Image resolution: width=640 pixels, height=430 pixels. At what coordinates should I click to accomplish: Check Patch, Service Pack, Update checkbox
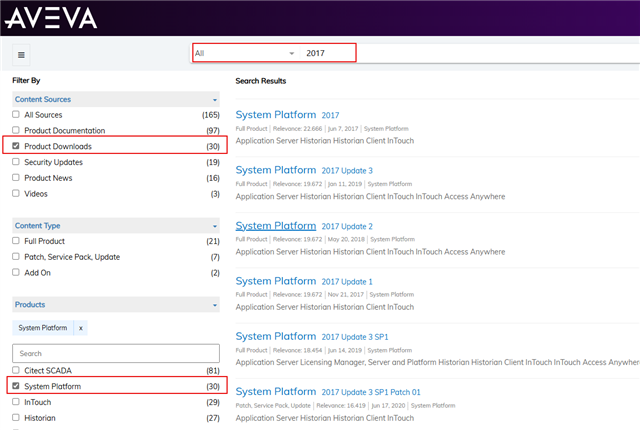[16, 256]
